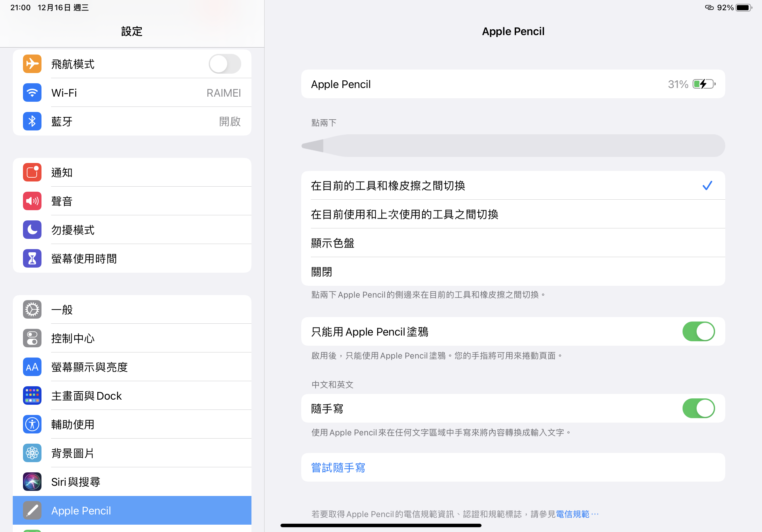Open the 電信規範 regulatory link
Image resolution: width=762 pixels, height=532 pixels.
click(577, 514)
